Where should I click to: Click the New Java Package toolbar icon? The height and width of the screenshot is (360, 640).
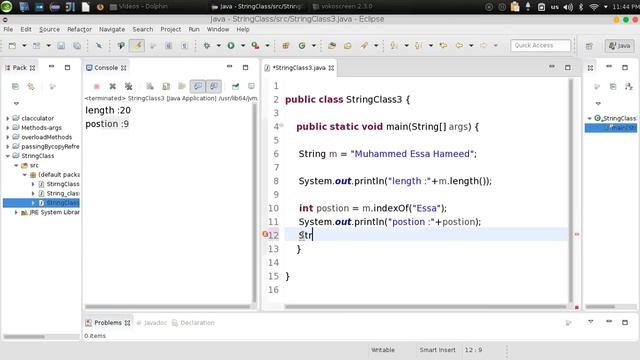point(286,46)
